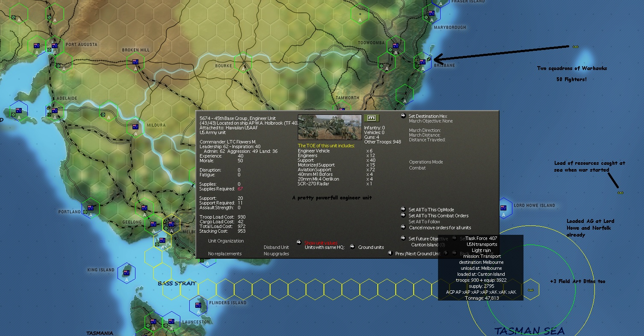The width and height of the screenshot is (644, 336).
Task: Click the Launceston base hex
Action: point(171,321)
